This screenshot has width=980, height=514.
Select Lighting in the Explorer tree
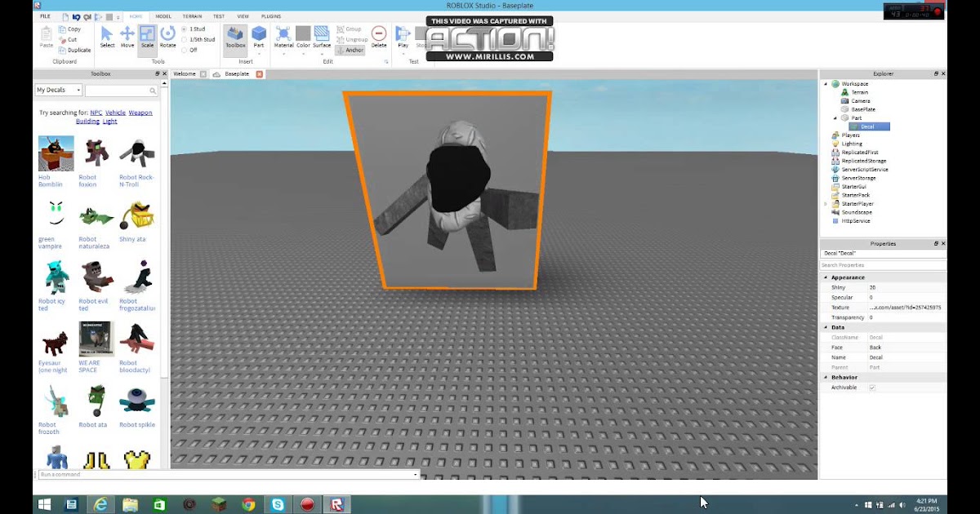pyautogui.click(x=852, y=144)
